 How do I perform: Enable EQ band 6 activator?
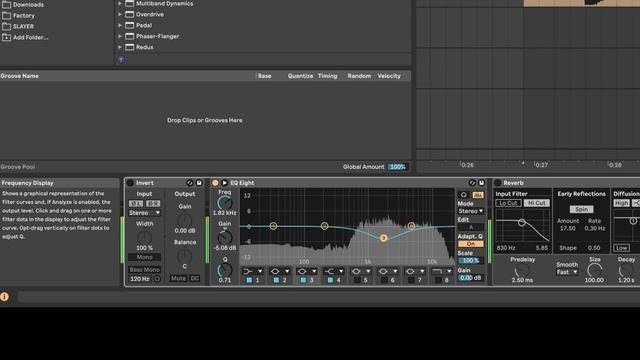384,280
